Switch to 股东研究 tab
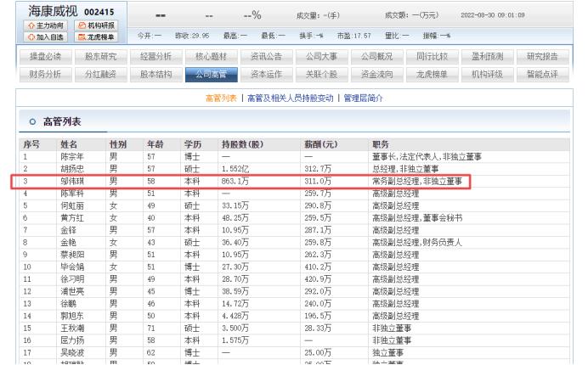 click(100, 57)
